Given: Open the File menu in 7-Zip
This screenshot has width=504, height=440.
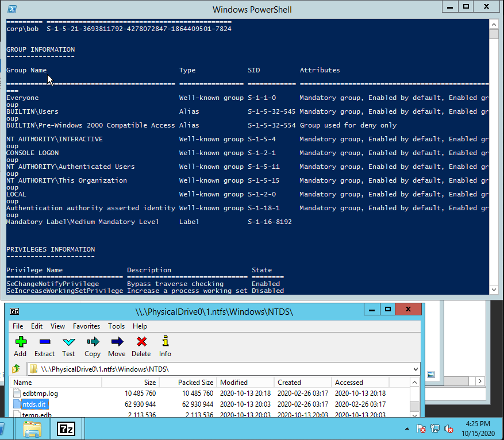Looking at the screenshot, I should pos(18,326).
